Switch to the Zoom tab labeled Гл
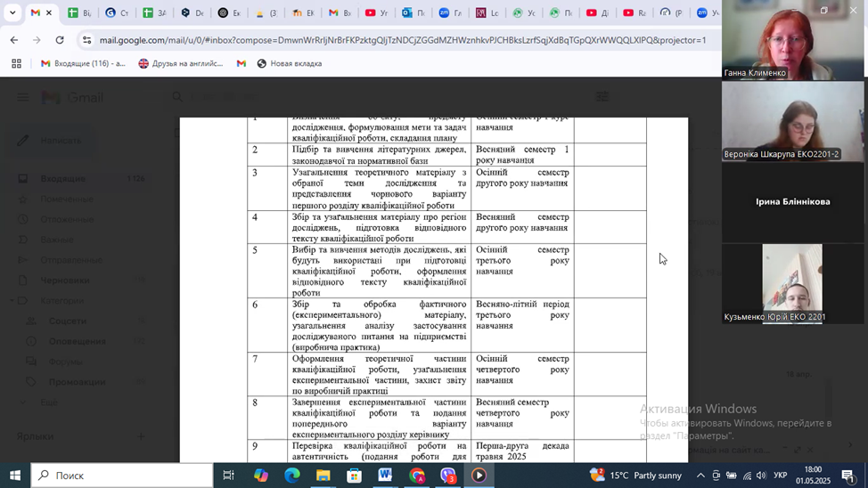 [451, 12]
